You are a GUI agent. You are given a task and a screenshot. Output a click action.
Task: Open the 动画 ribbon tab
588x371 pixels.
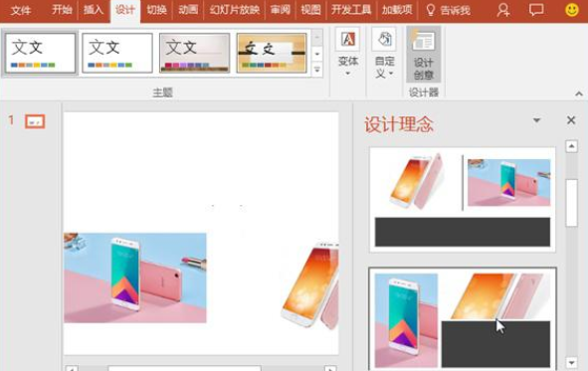188,10
